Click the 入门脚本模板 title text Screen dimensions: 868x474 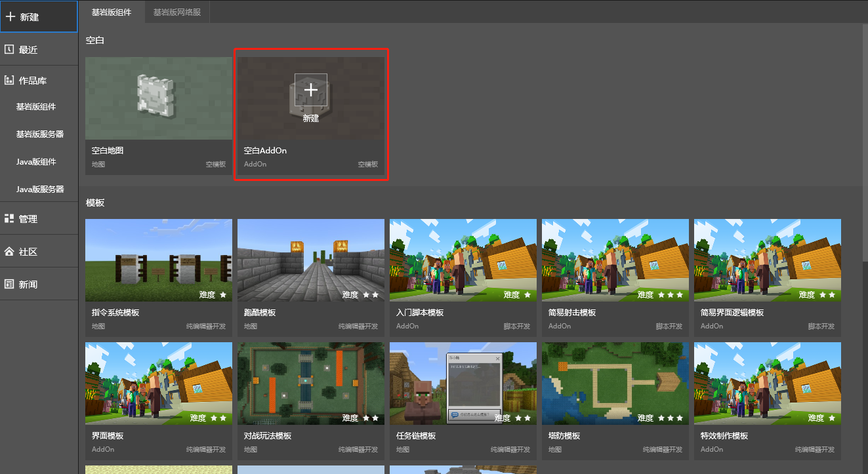pos(420,313)
